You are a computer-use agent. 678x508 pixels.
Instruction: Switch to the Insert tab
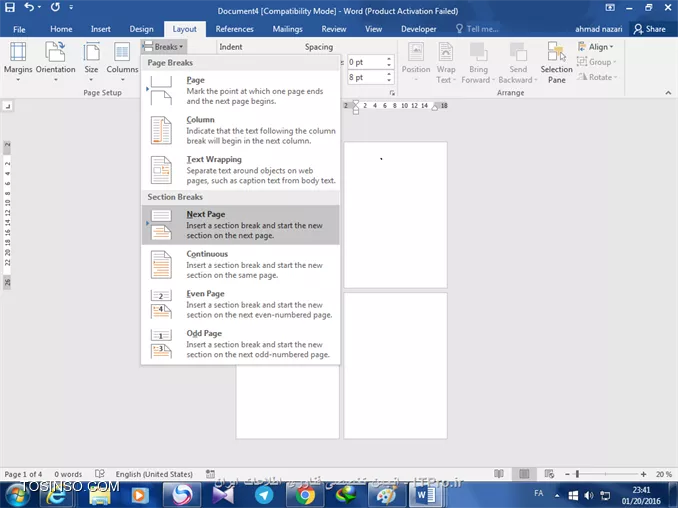pos(101,29)
